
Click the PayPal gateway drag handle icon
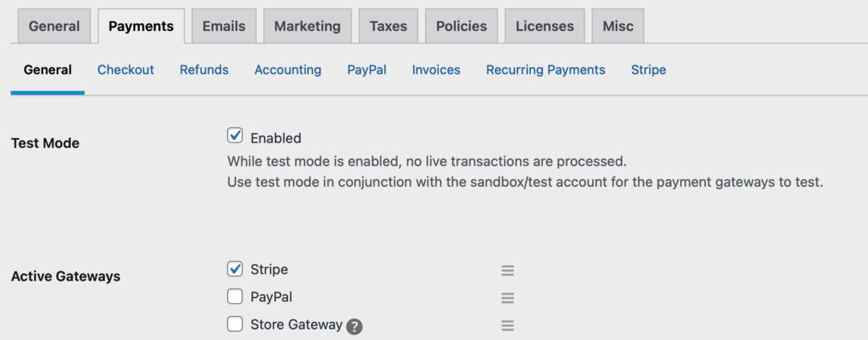(508, 298)
